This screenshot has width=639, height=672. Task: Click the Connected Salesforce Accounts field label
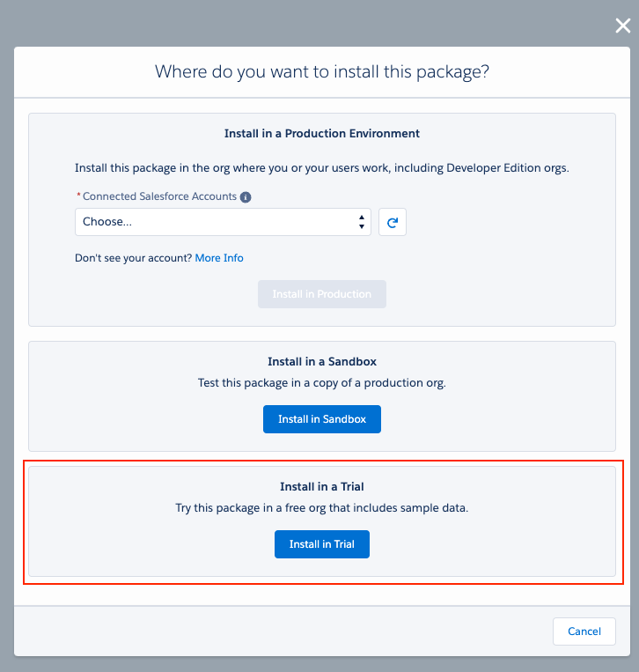click(159, 196)
